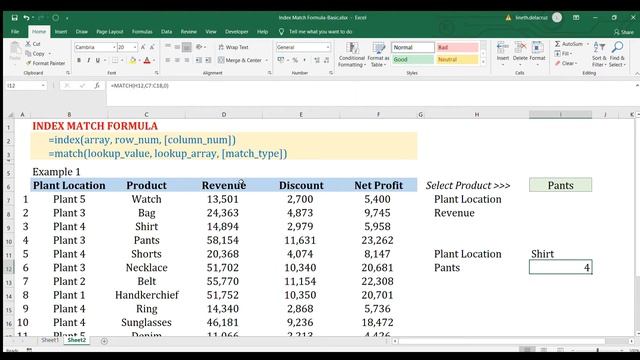Screen dimensions: 640x360
Task: Increase indent
Action: pos(208,60)
